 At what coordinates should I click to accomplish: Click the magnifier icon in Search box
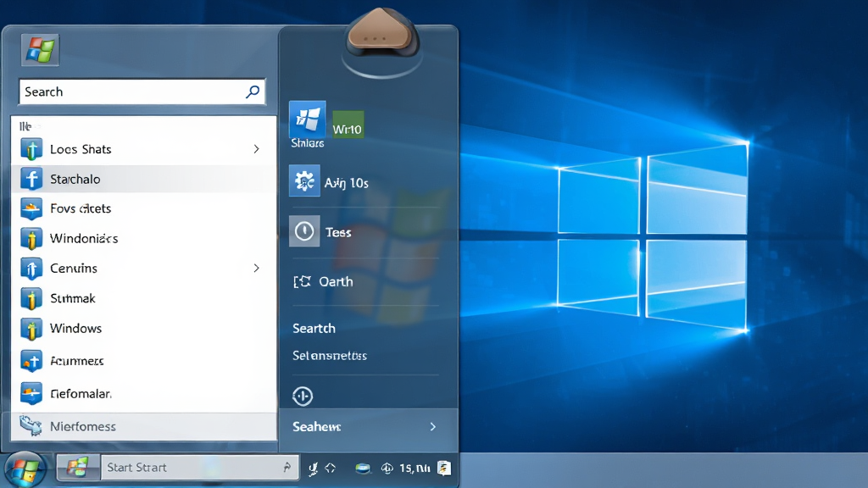coord(253,91)
